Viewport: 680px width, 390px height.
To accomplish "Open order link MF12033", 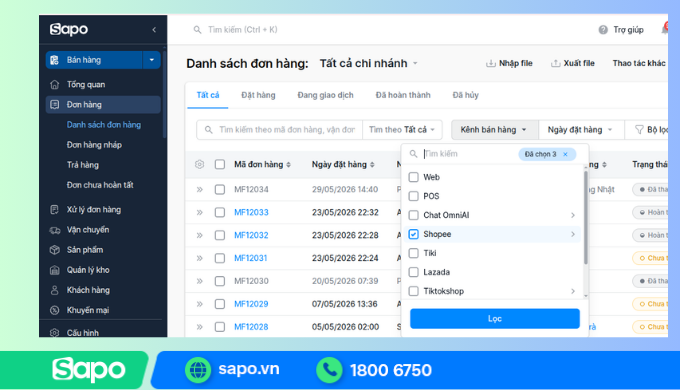I will tap(251, 213).
